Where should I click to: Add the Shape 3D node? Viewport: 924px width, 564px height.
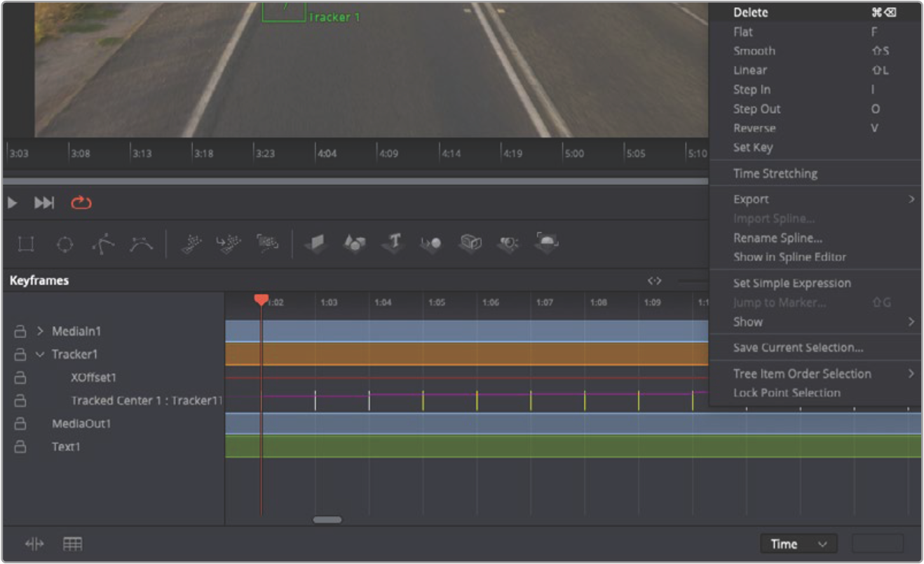tap(355, 243)
